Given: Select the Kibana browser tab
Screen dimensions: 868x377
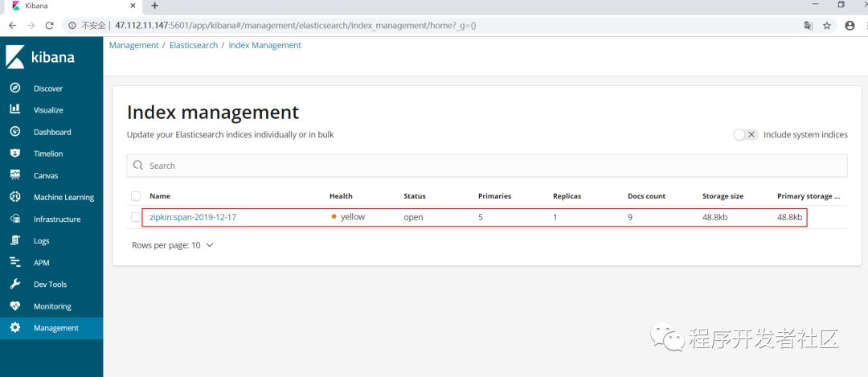Looking at the screenshot, I should coord(72,6).
